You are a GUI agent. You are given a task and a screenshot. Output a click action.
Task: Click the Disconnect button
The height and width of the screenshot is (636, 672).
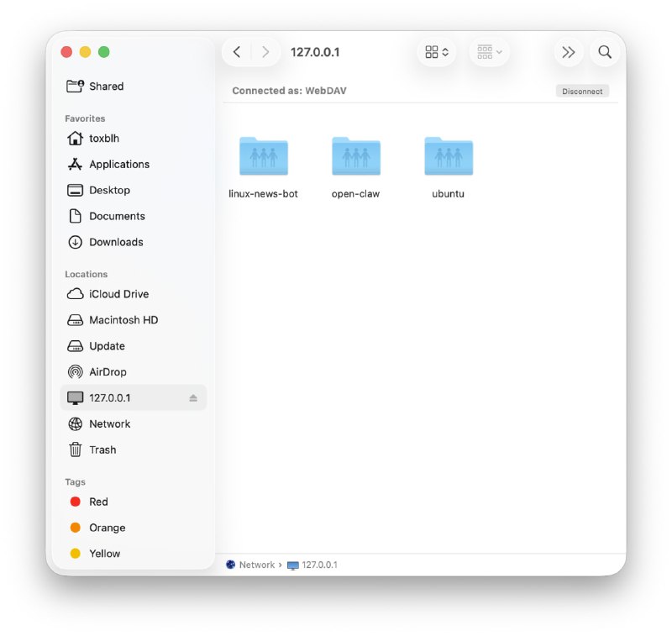click(582, 92)
